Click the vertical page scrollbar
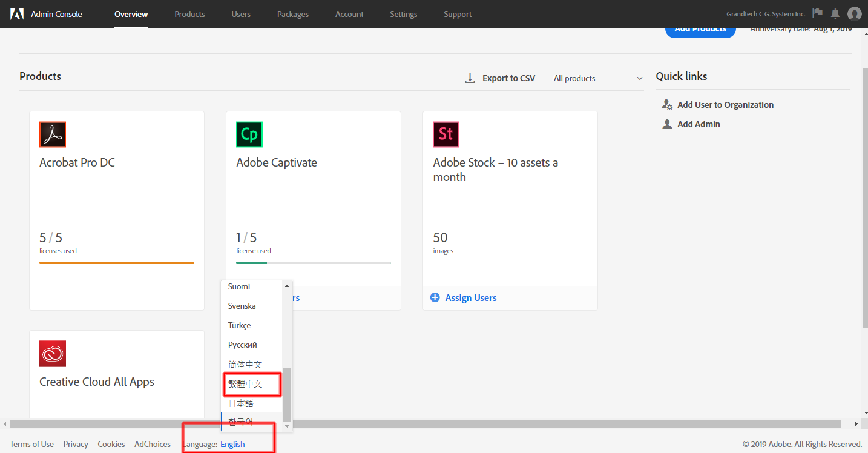 coord(864,197)
